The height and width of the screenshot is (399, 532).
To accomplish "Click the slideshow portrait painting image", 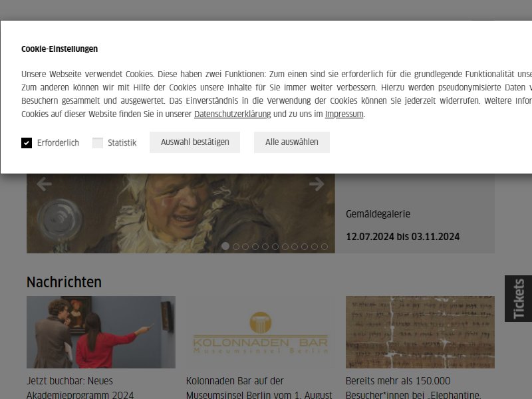I will point(181,213).
